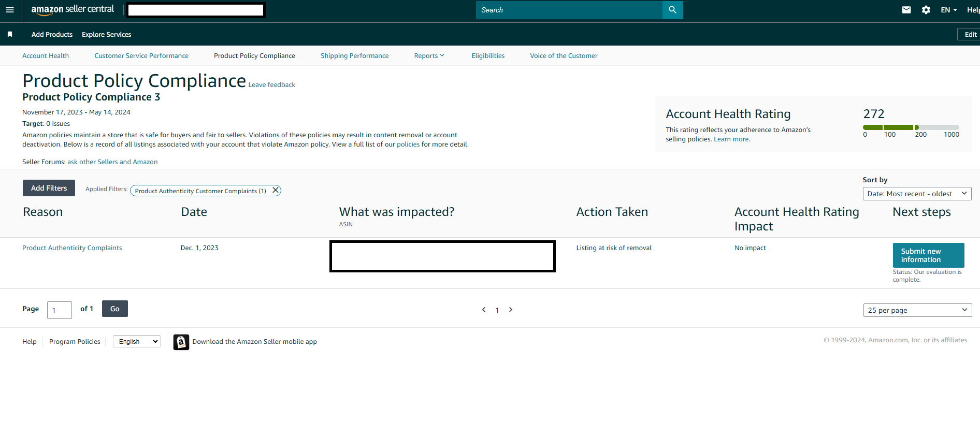Image resolution: width=980 pixels, height=421 pixels.
Task: Click the Action Taken column header
Action: [x=612, y=212]
